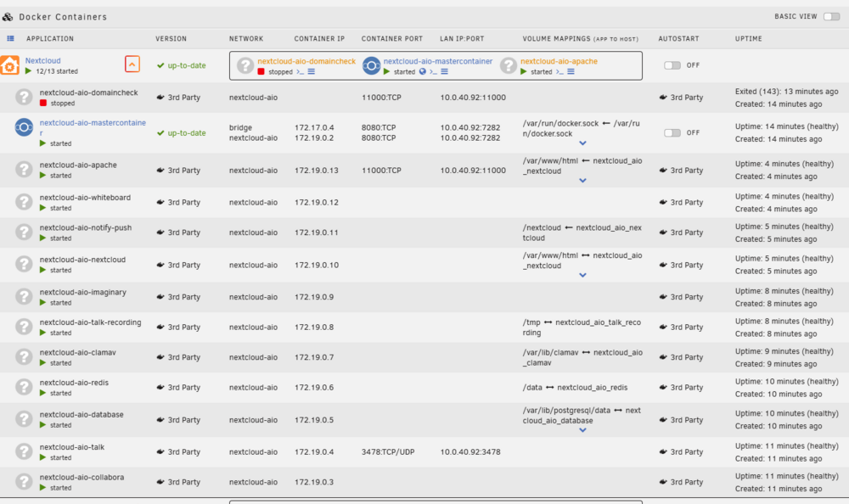Screen dimensions: 849x504
Task: Open logs icon for apache in folder preview
Action: (571, 72)
